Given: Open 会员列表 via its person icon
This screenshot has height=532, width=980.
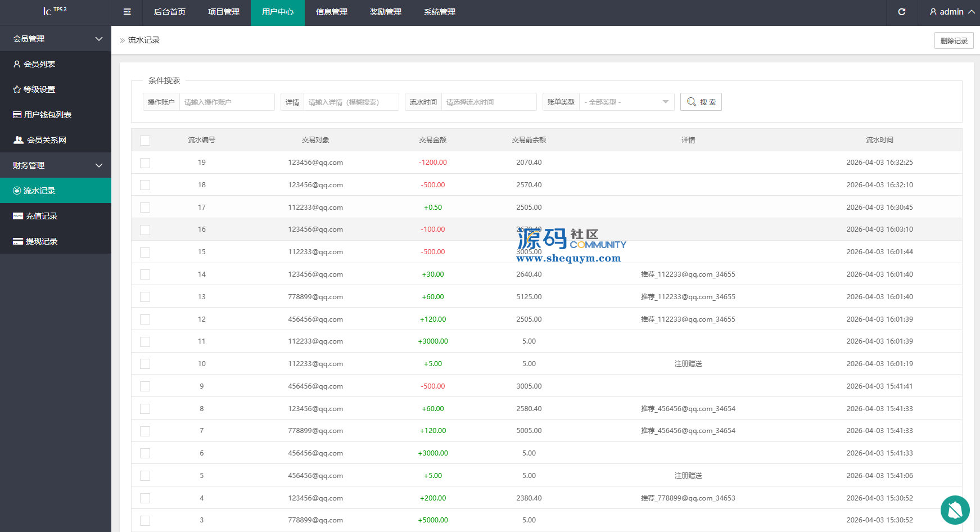Looking at the screenshot, I should 17,64.
